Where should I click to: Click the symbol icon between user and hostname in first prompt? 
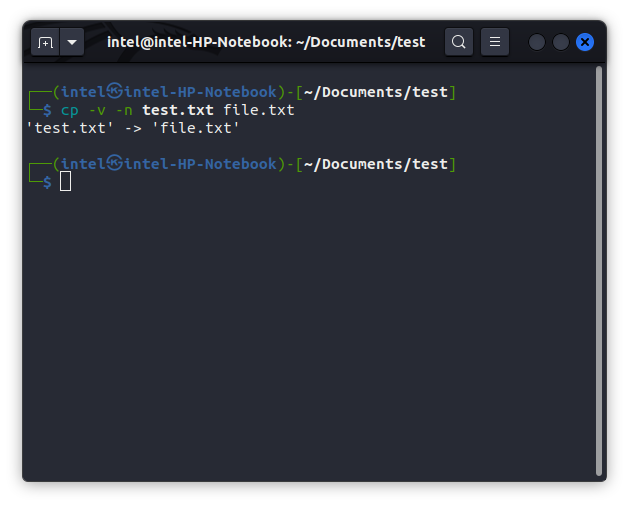(114, 92)
